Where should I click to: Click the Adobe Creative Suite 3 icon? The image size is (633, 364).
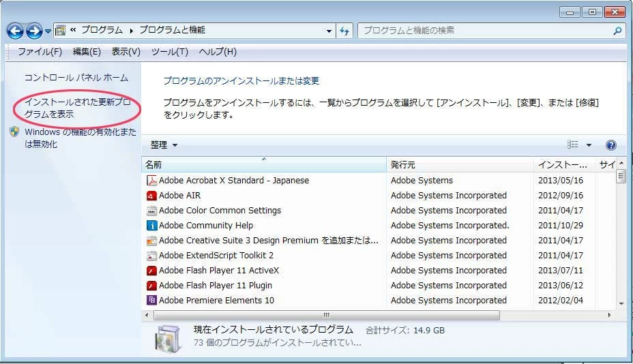click(x=151, y=241)
